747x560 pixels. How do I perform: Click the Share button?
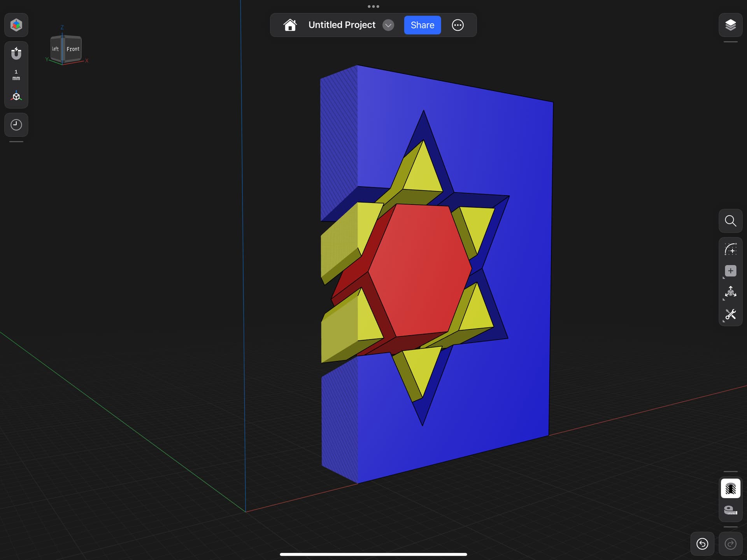[422, 25]
